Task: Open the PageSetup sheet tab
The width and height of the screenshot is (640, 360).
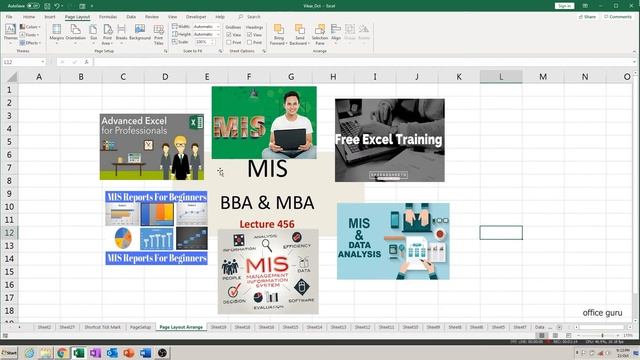Action: coord(140,327)
